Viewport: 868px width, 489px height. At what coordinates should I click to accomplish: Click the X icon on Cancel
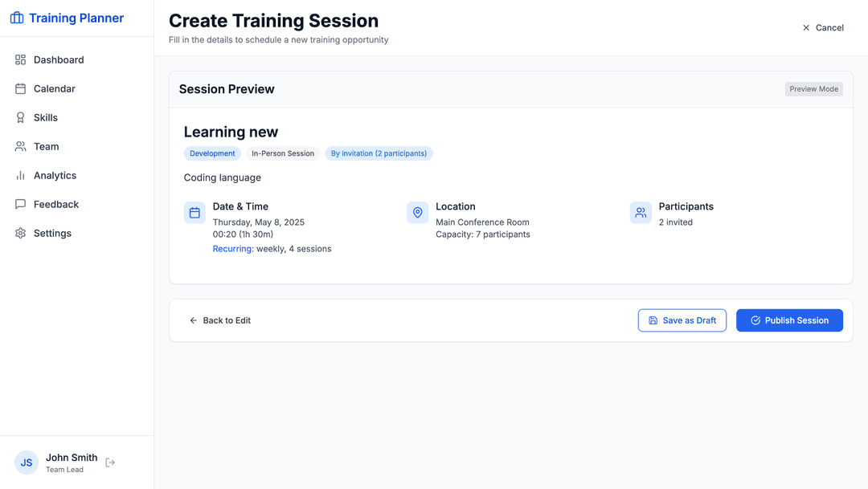click(x=805, y=27)
